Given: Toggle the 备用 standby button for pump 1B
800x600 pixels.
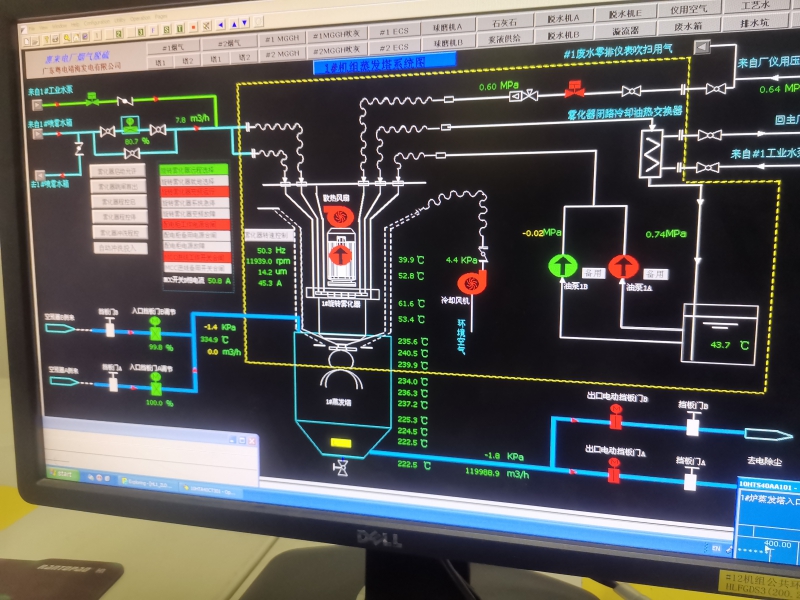Looking at the screenshot, I should pyautogui.click(x=594, y=272).
